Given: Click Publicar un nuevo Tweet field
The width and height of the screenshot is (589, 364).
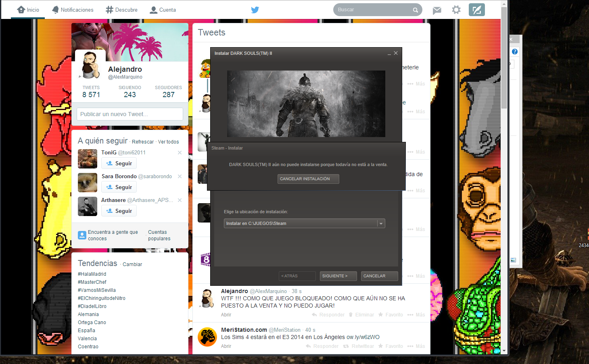Looking at the screenshot, I should tap(130, 114).
